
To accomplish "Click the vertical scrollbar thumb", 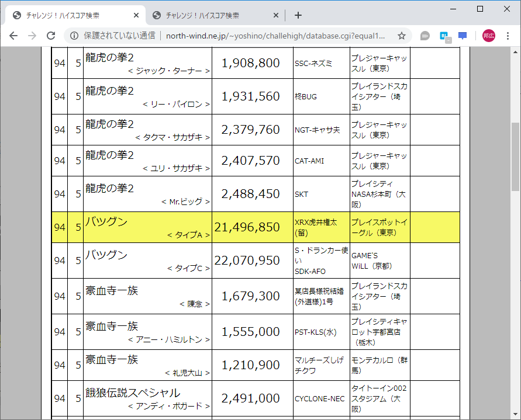I will (x=515, y=157).
